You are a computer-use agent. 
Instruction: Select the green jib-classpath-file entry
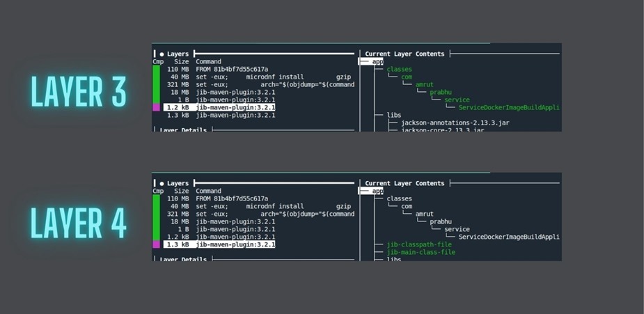[419, 244]
